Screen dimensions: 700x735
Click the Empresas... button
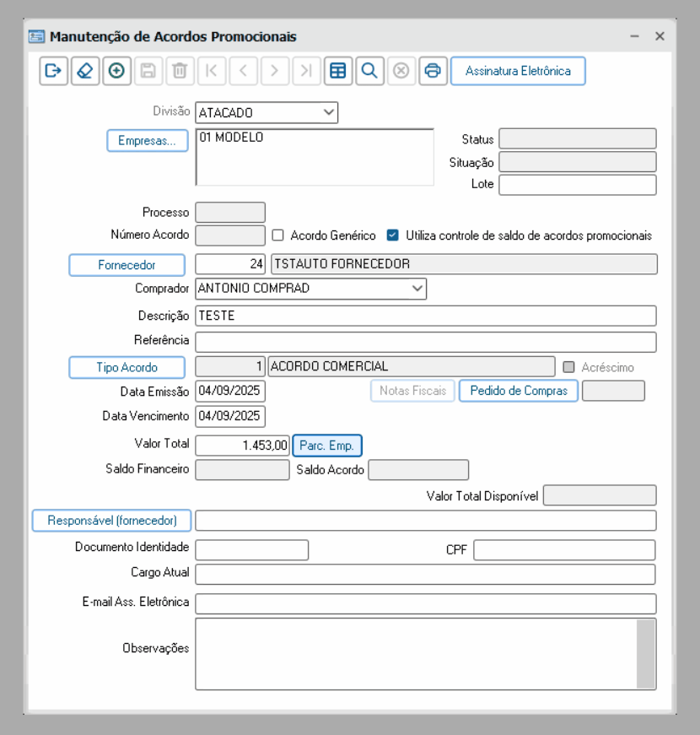point(147,141)
